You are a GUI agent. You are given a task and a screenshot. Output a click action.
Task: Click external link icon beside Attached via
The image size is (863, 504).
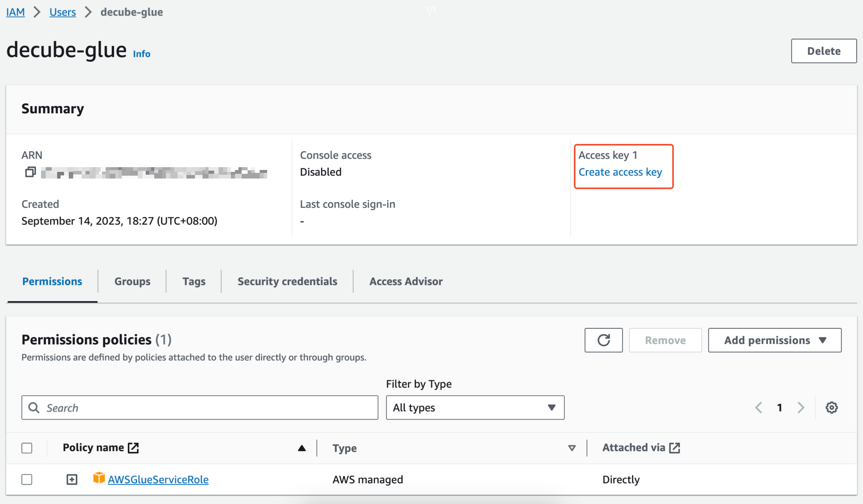click(x=674, y=448)
